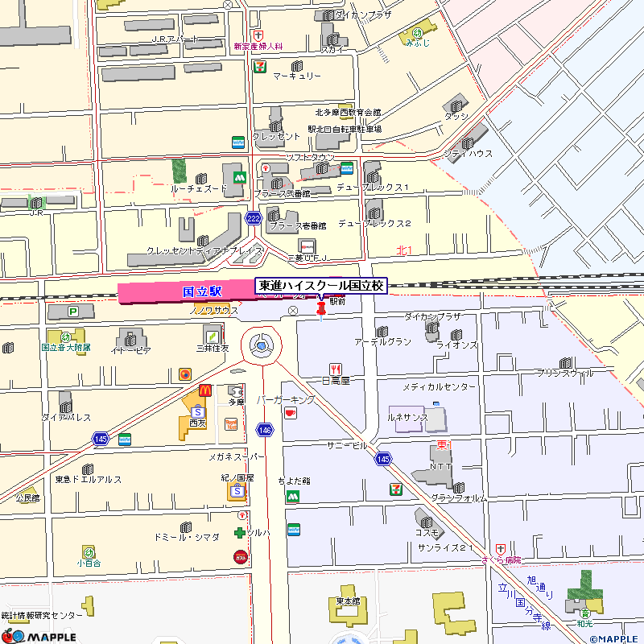Click the route 146 road shield
Viewport: 644px width, 644px height.
coord(264,431)
